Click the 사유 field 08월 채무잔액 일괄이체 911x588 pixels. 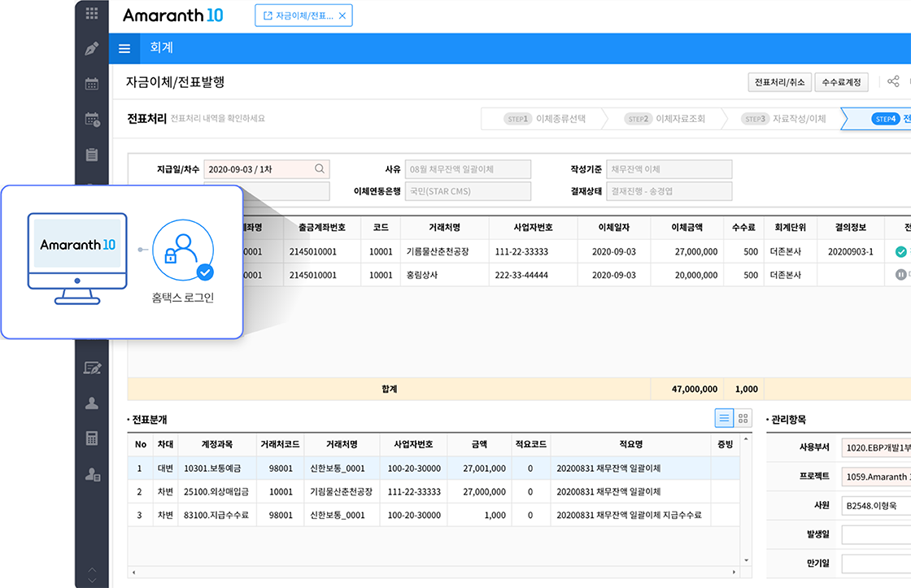click(x=468, y=169)
